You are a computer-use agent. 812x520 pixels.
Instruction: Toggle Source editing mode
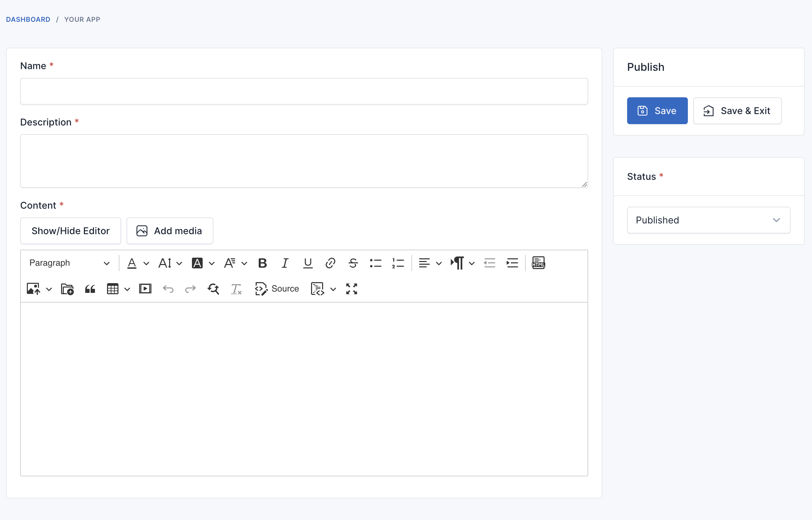[x=277, y=289]
